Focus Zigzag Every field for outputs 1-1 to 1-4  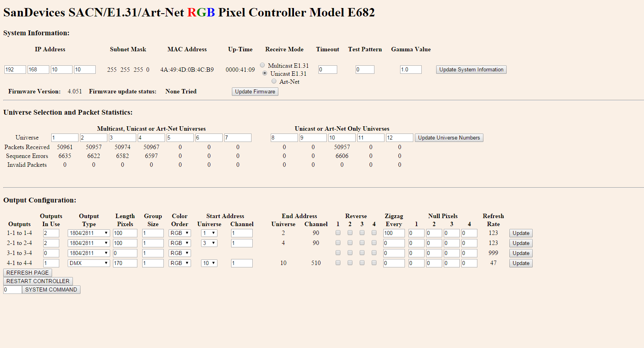(394, 233)
